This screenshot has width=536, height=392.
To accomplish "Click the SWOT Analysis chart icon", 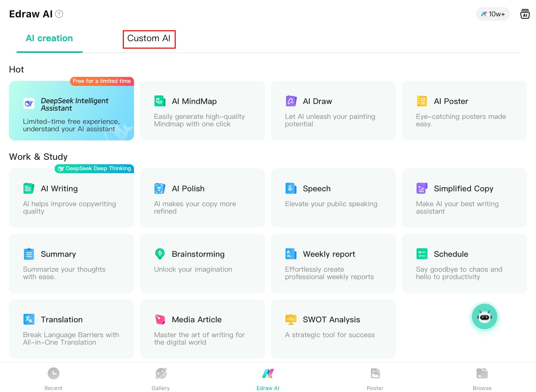I will click(x=291, y=319).
